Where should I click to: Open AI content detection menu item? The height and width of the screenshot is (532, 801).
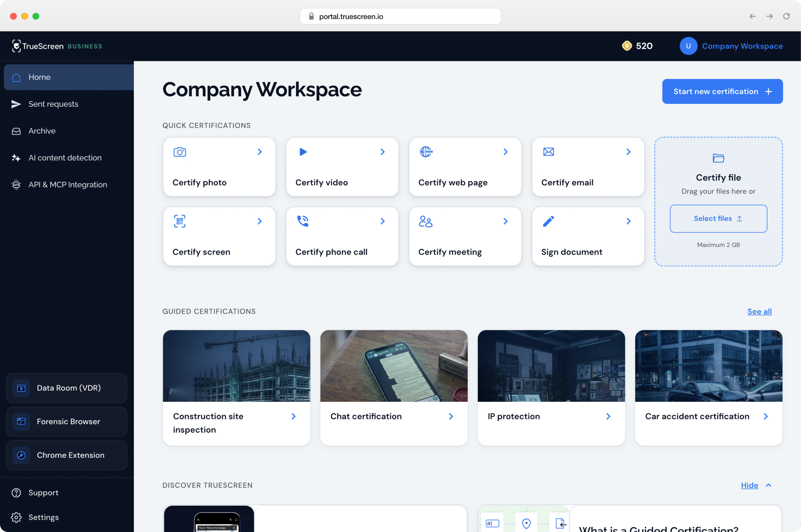65,158
